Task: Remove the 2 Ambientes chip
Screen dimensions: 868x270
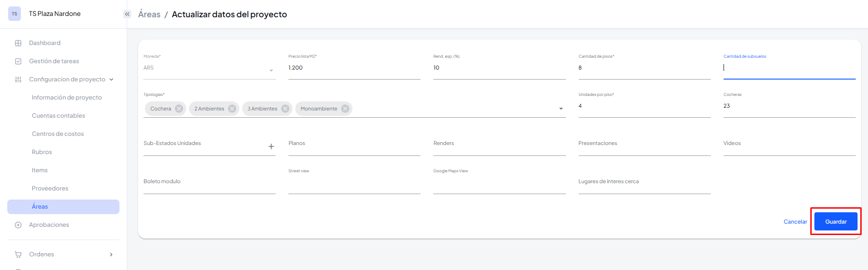Action: tap(232, 109)
